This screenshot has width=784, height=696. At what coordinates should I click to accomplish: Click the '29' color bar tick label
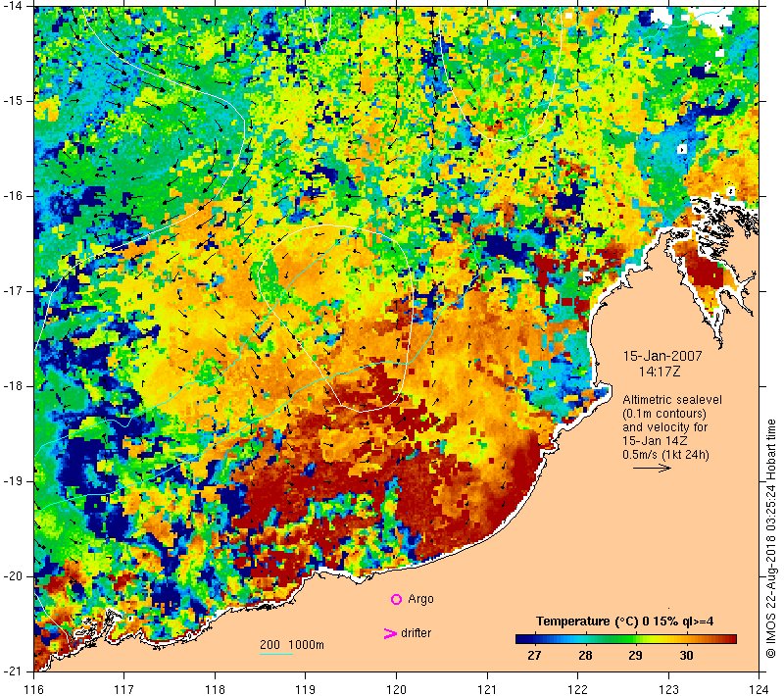[x=635, y=656]
